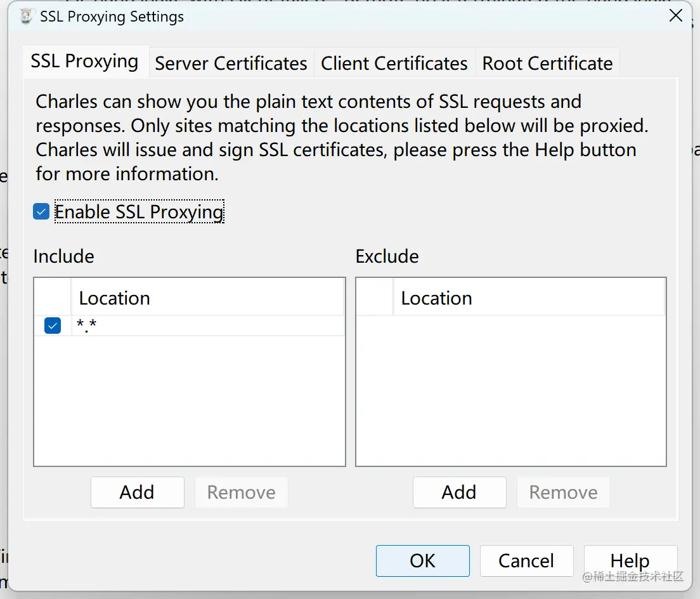
Task: Open the Client Certificates tab
Action: (394, 63)
